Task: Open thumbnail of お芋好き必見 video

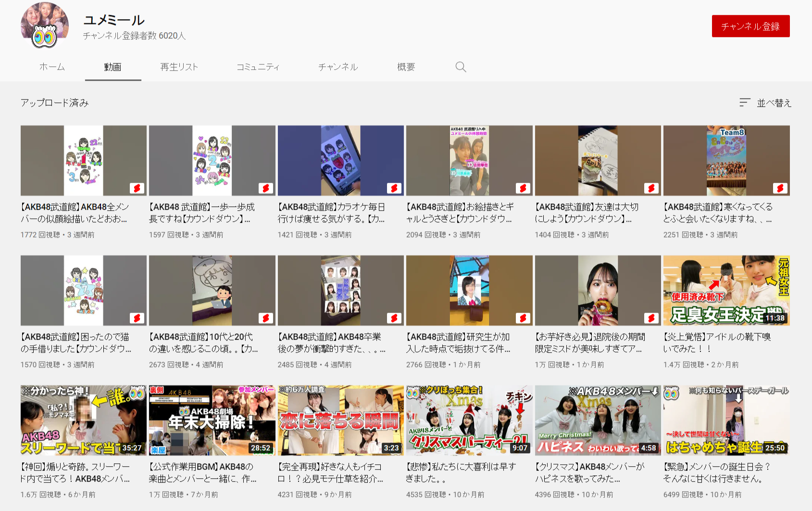Action: (598, 291)
